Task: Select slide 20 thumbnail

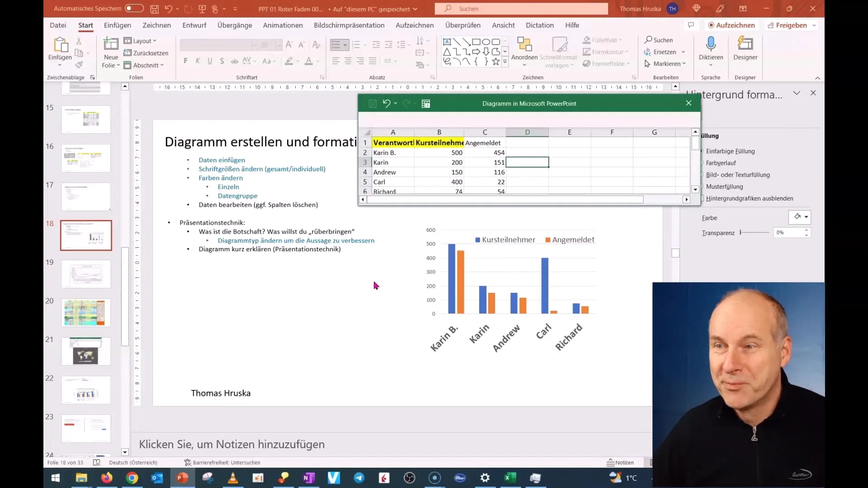Action: 86,312
